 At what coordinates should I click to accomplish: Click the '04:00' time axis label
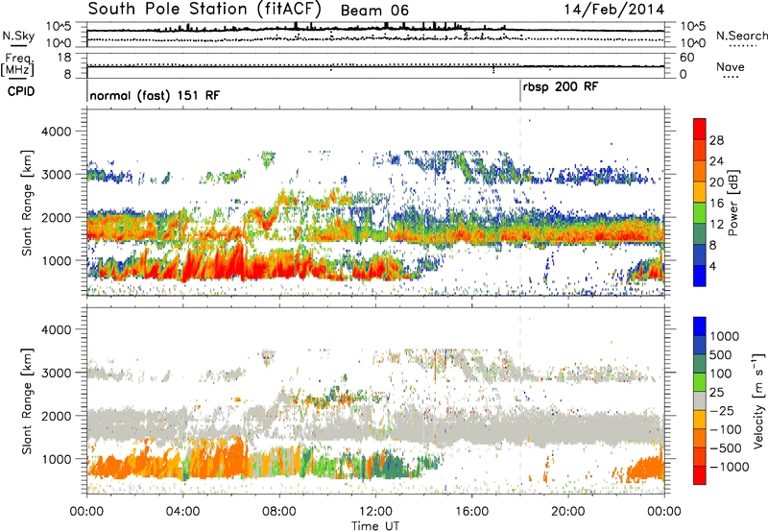[x=182, y=512]
